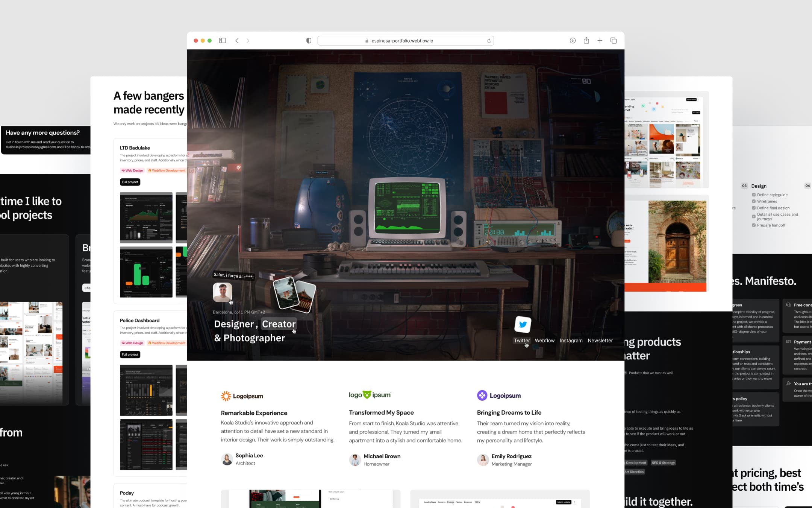
Task: Click the green bar chart dashboard thumbnail
Action: (146, 272)
